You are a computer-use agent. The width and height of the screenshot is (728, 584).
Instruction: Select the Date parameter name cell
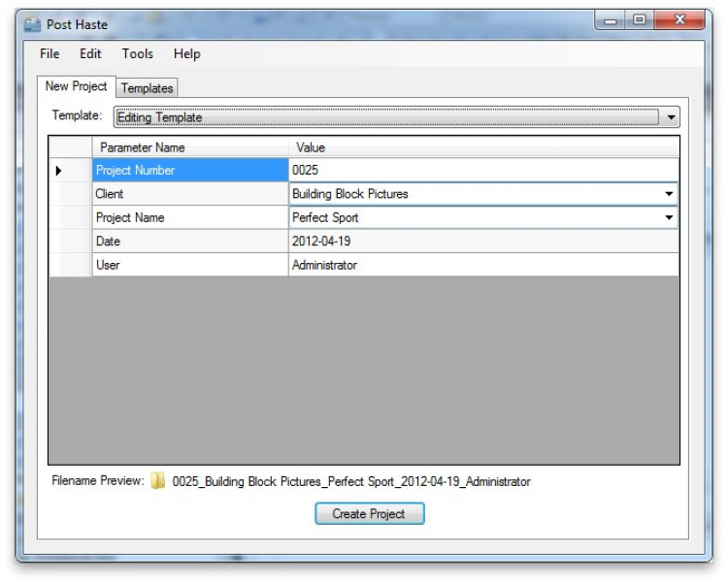click(x=190, y=242)
